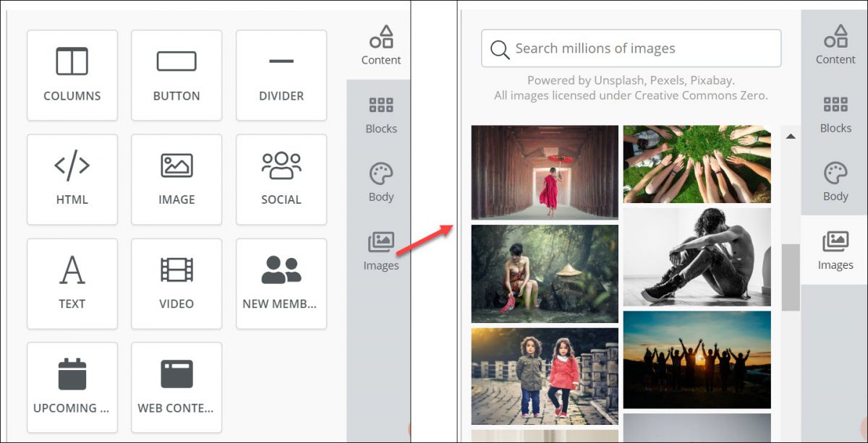
Task: Select the Text content block
Action: (72, 283)
